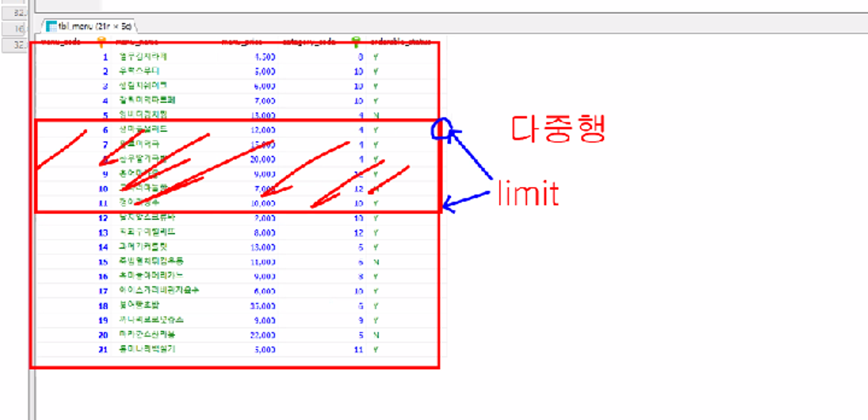Click the 35,000 price in row 18
The image size is (868, 420).
click(263, 306)
